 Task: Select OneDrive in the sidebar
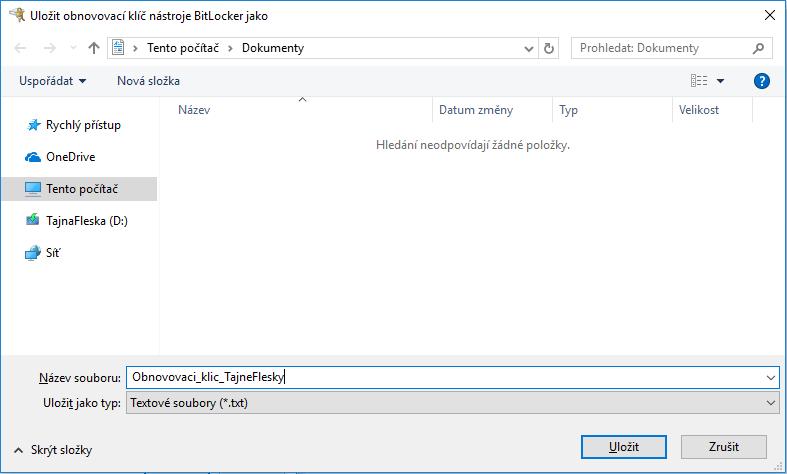79,157
